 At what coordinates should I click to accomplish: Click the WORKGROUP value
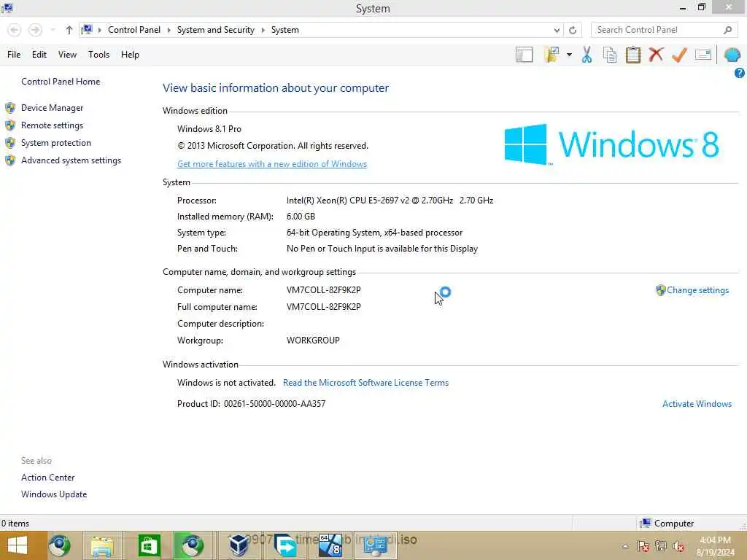[x=313, y=341]
